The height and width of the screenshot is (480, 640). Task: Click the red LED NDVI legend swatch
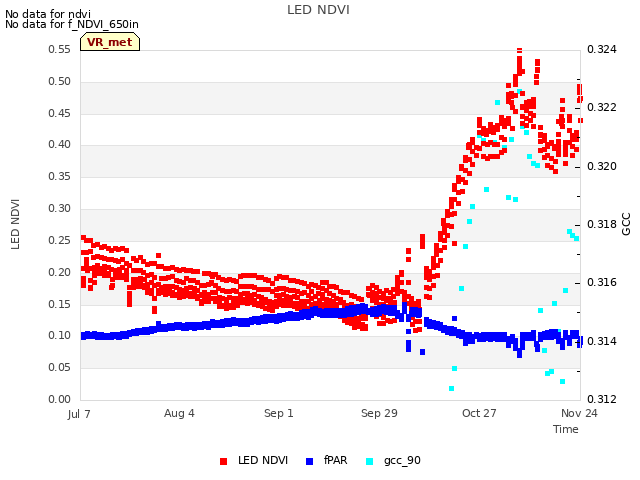coord(223,461)
